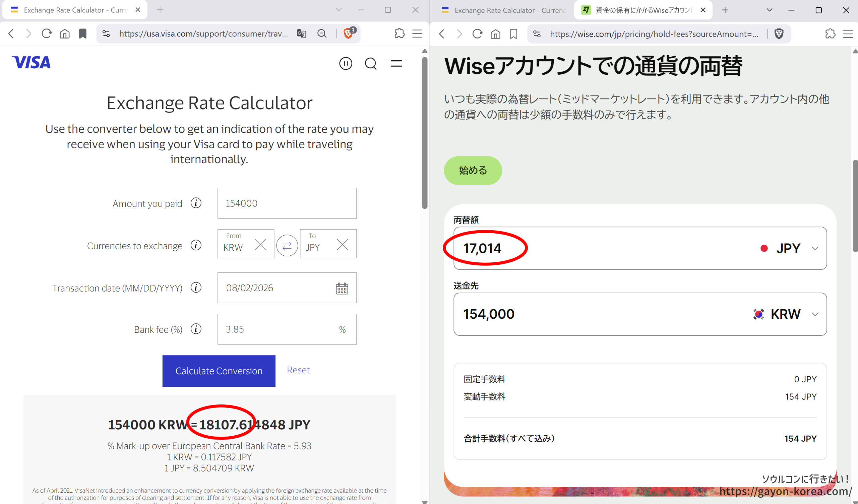Click the Transaction date field

tap(287, 288)
